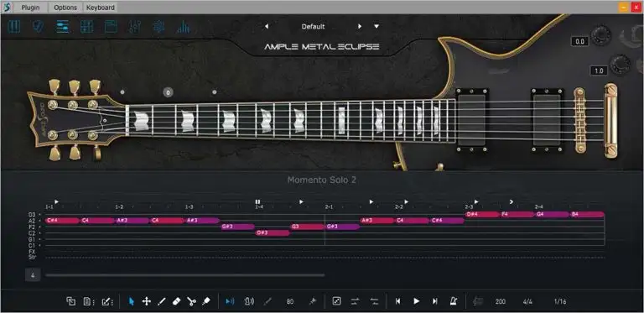
Task: Open the edit pencil-square menu icon
Action: pyautogui.click(x=106, y=301)
